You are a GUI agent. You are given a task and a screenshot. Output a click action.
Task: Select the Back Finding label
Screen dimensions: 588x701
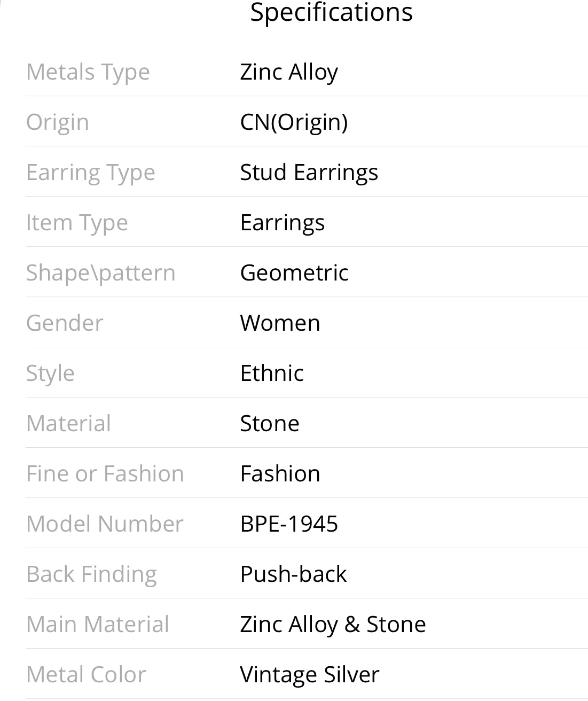coord(92,575)
